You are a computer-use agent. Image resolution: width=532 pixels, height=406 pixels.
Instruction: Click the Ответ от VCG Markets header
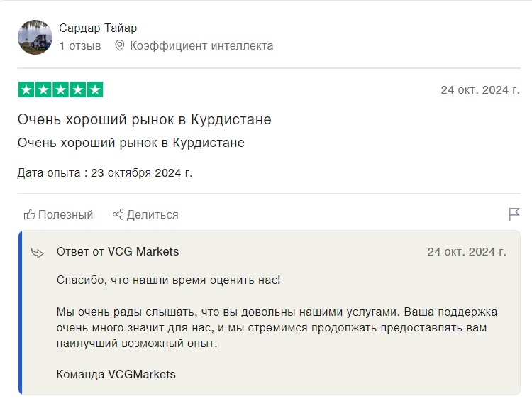(118, 251)
